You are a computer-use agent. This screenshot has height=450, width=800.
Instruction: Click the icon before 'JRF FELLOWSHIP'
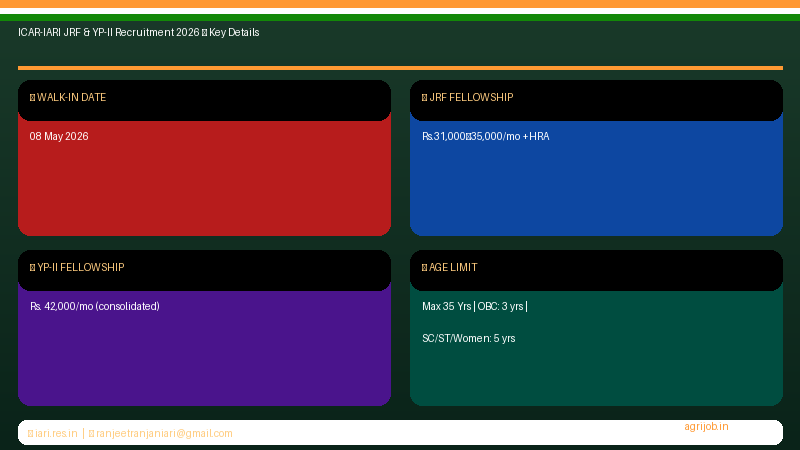[424, 97]
